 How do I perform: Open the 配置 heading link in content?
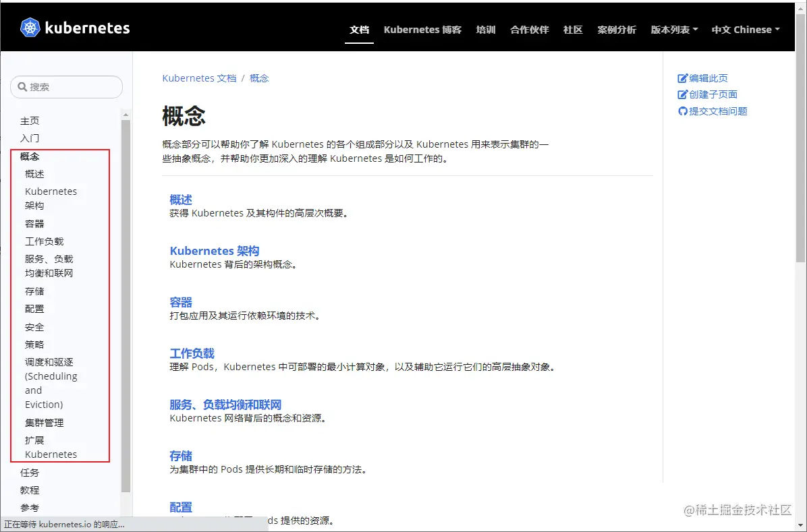click(181, 507)
